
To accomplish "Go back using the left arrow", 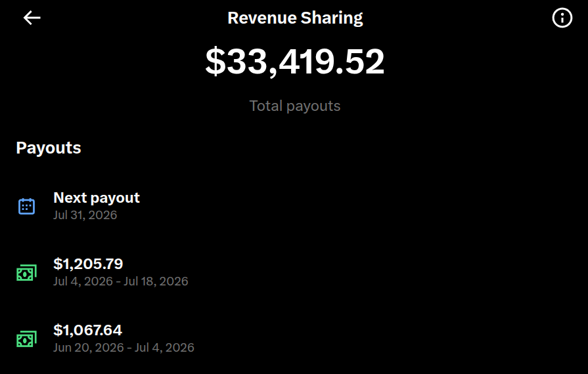I will coord(32,18).
